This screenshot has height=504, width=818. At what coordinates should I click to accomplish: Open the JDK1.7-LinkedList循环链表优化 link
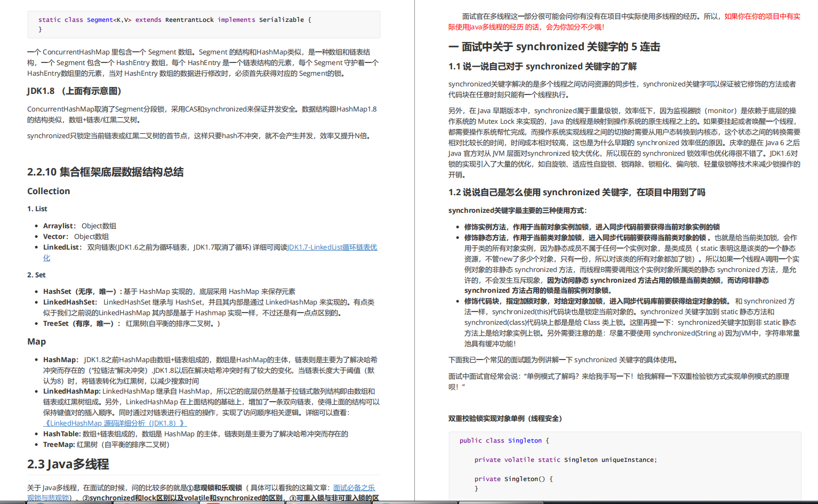(x=332, y=247)
